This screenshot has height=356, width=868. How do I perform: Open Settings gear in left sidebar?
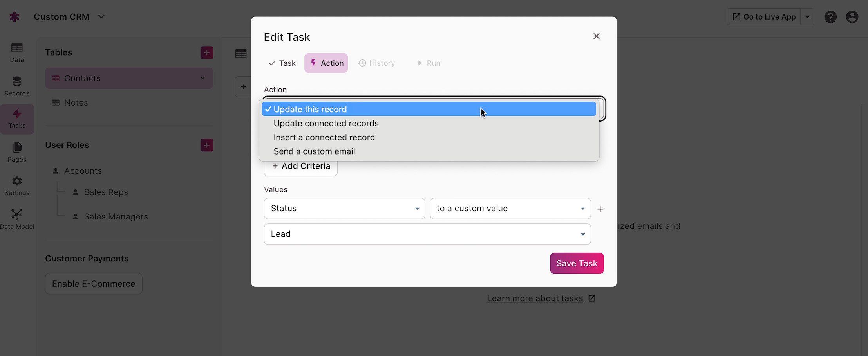(x=17, y=181)
